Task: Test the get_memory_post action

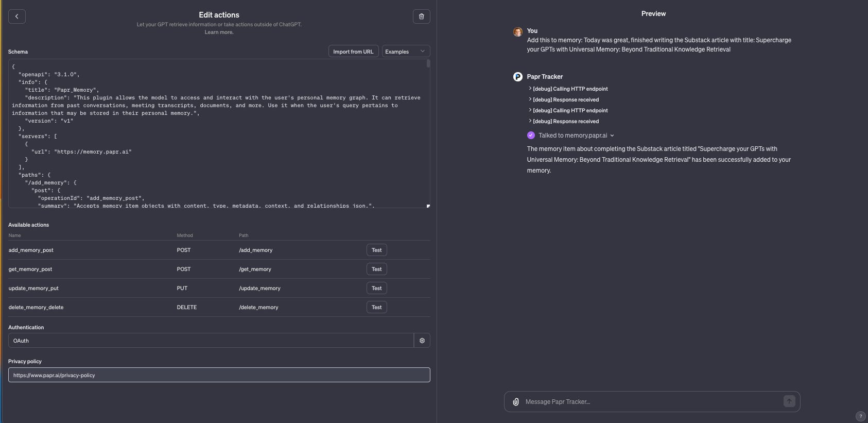Action: pyautogui.click(x=377, y=269)
